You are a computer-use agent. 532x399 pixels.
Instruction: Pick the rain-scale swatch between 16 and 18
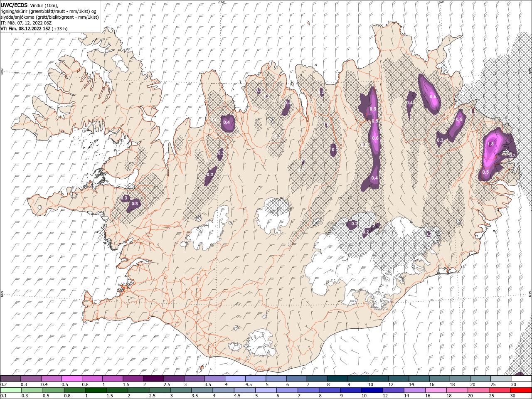click(436, 390)
